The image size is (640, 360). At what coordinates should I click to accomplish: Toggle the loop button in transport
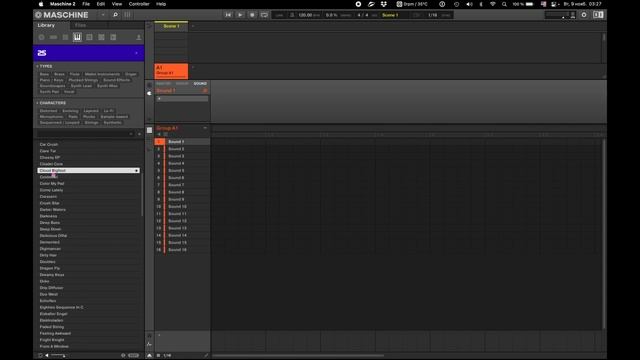coord(264,15)
